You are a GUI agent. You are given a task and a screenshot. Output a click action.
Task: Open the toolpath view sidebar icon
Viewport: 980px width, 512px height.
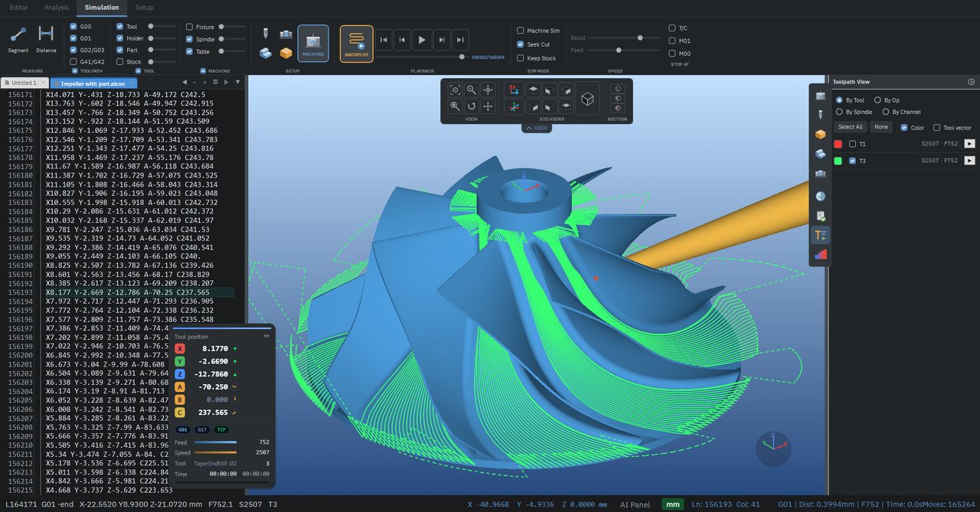[x=821, y=235]
